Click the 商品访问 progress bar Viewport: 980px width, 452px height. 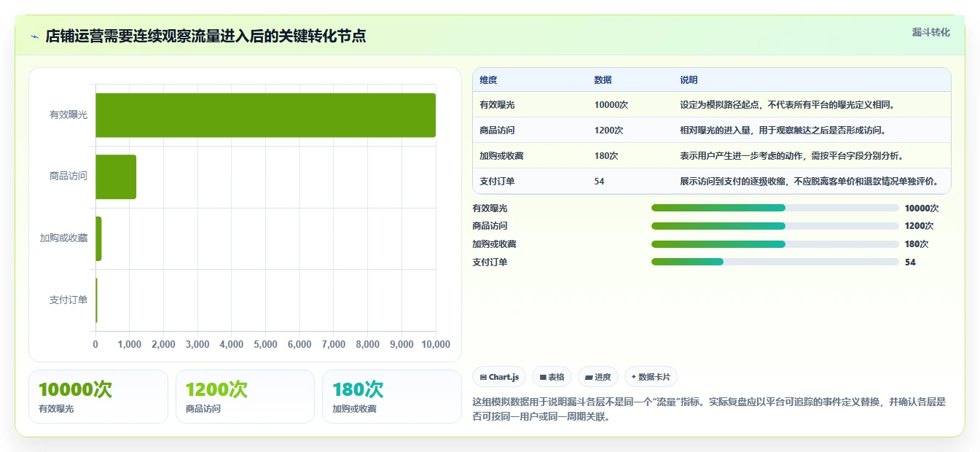coord(775,226)
